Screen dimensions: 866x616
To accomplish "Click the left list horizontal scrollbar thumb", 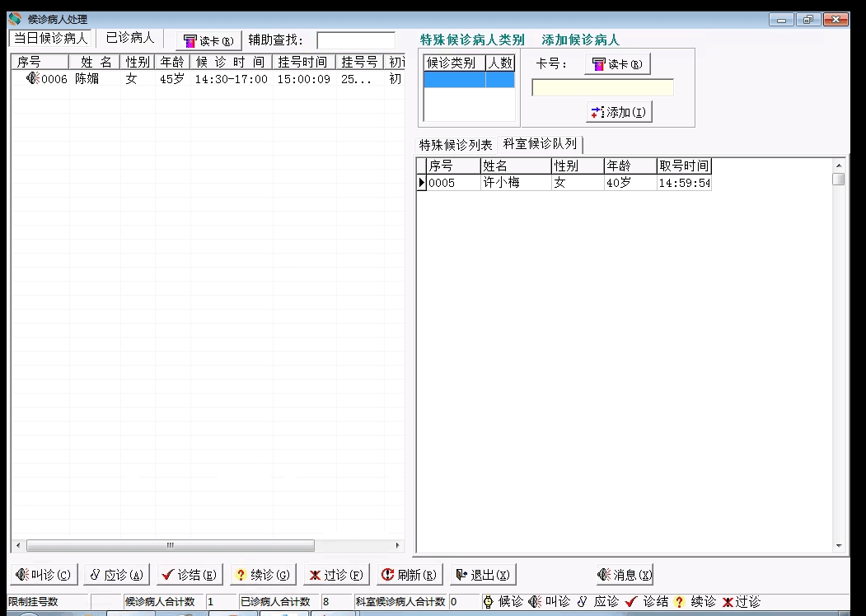I will point(171,545).
